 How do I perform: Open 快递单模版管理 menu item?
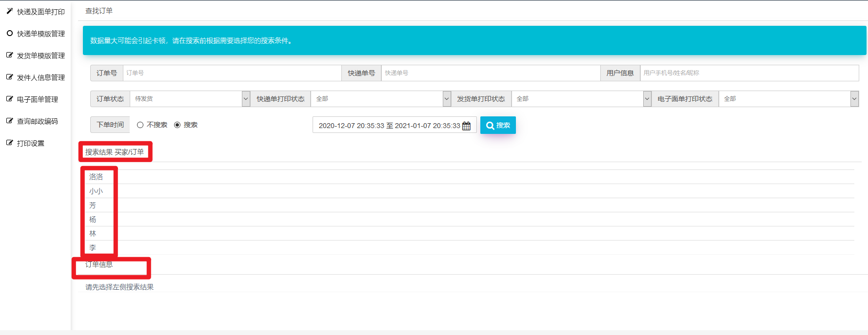click(41, 34)
